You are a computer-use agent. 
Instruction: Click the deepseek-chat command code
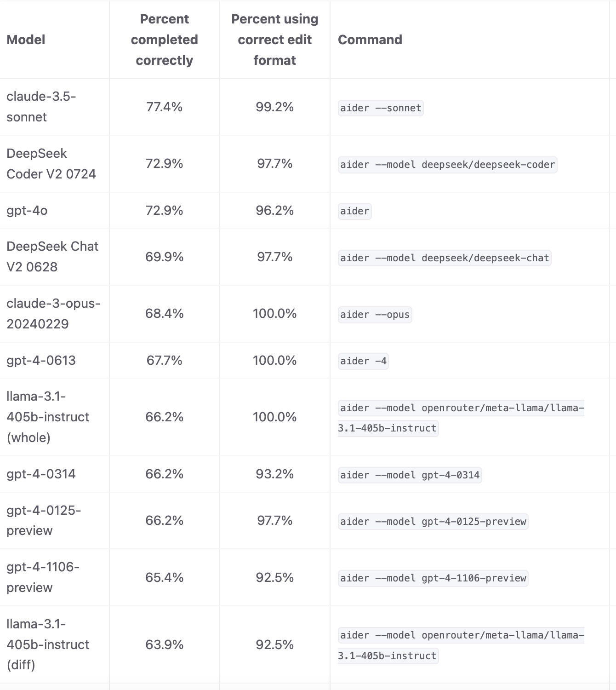click(445, 258)
